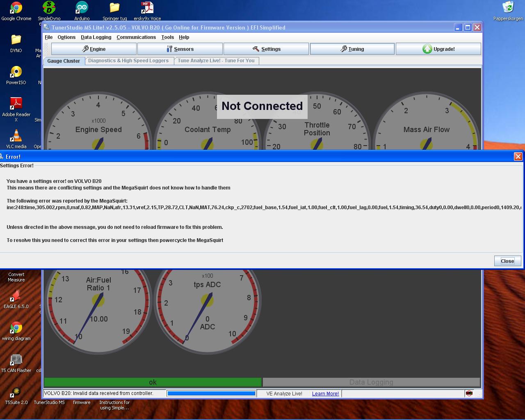This screenshot has height=420, width=525.
Task: Open the Data Logging menu
Action: tap(96, 37)
